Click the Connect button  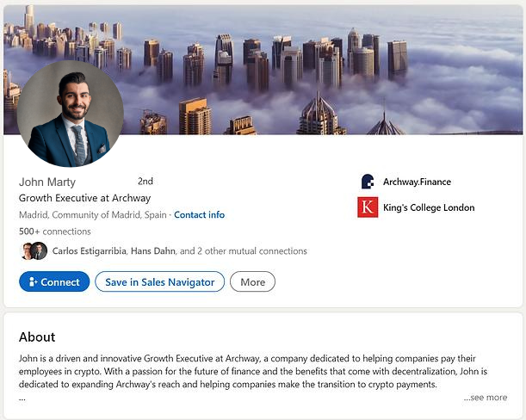pos(54,281)
